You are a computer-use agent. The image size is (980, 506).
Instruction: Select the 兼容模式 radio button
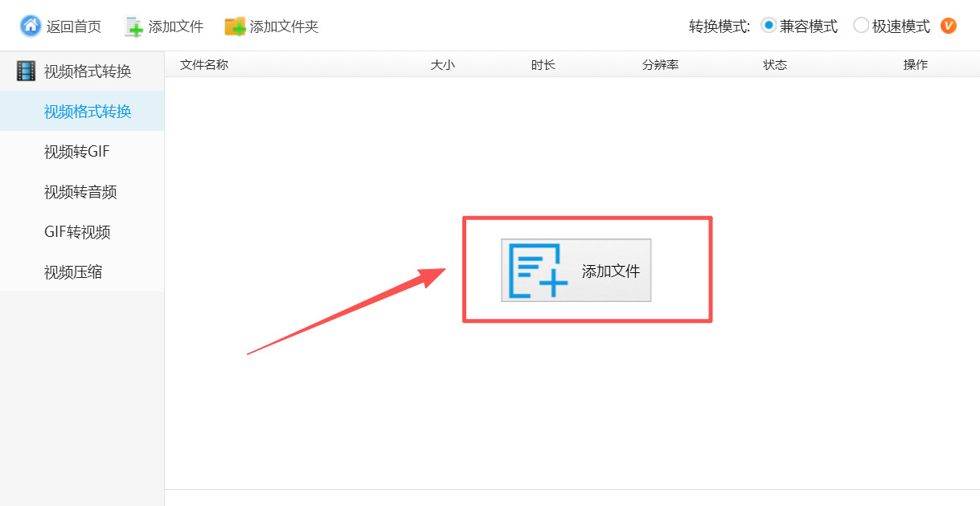coord(769,26)
